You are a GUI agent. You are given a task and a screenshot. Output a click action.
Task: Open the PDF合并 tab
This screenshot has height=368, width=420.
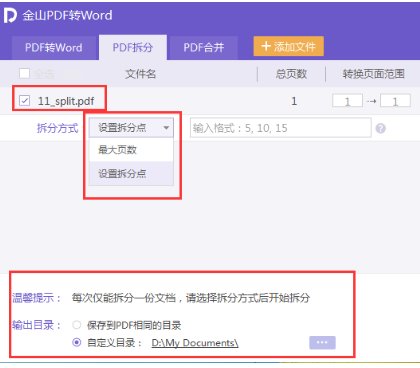[204, 48]
